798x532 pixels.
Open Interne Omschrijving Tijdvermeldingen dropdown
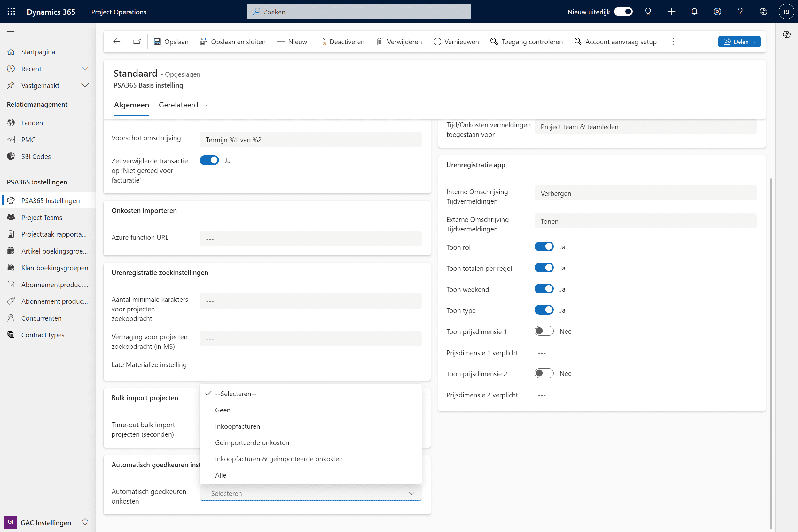[x=645, y=193]
